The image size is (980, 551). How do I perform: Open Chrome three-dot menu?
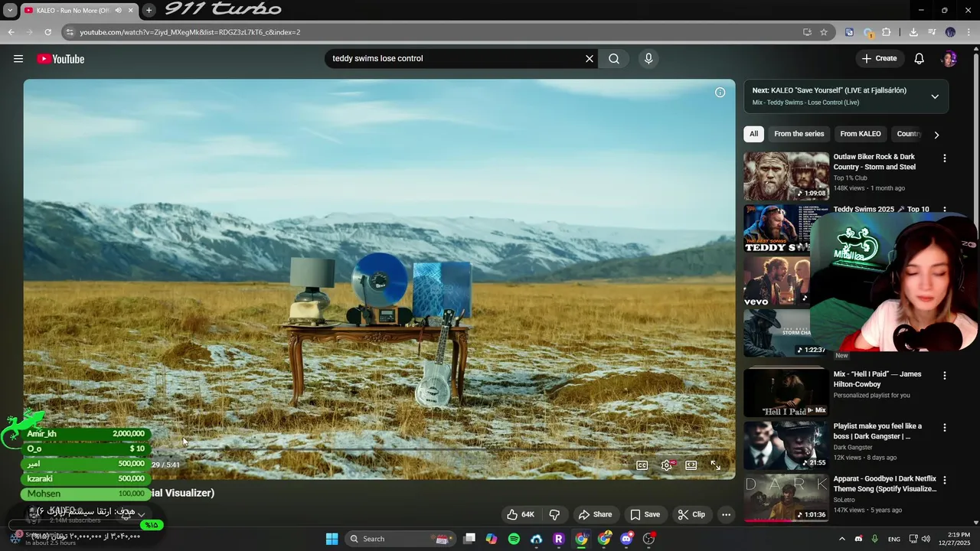[969, 32]
